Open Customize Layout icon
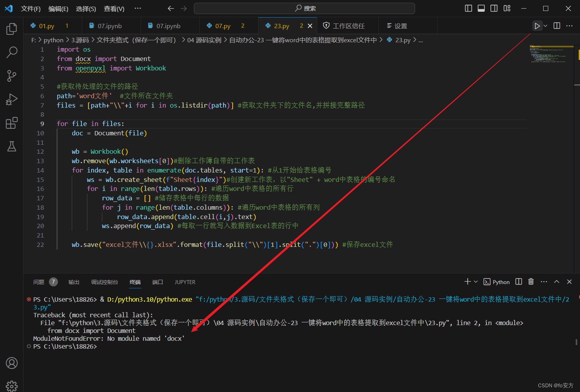Screen dimensions: 580x392 coord(507,8)
